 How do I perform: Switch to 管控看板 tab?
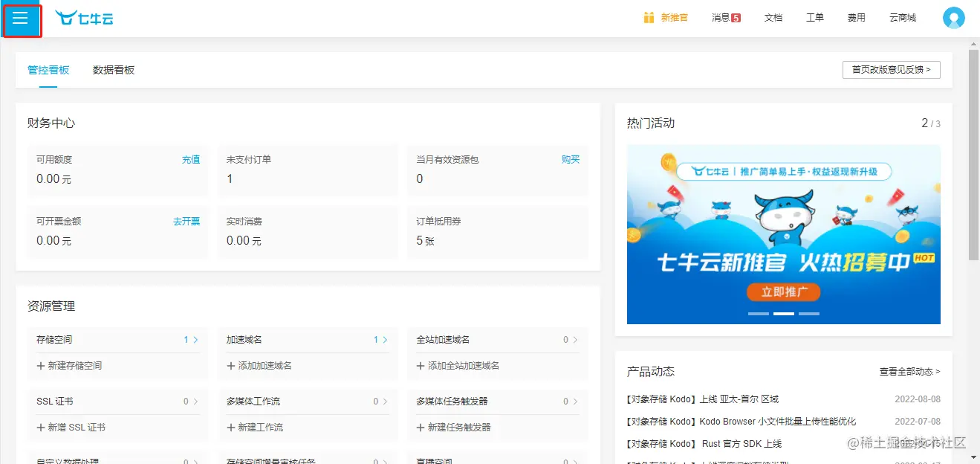coord(48,70)
